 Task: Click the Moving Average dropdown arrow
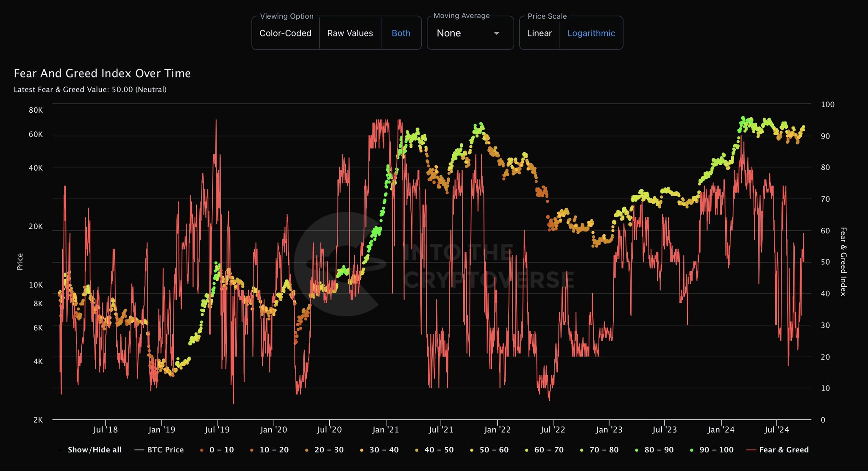coord(497,33)
